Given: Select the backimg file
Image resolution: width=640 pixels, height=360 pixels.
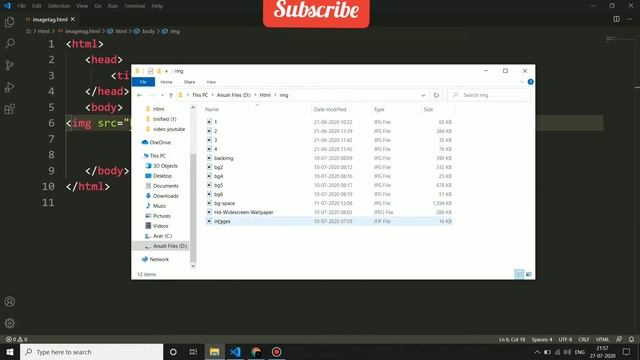Looking at the screenshot, I should (223, 158).
